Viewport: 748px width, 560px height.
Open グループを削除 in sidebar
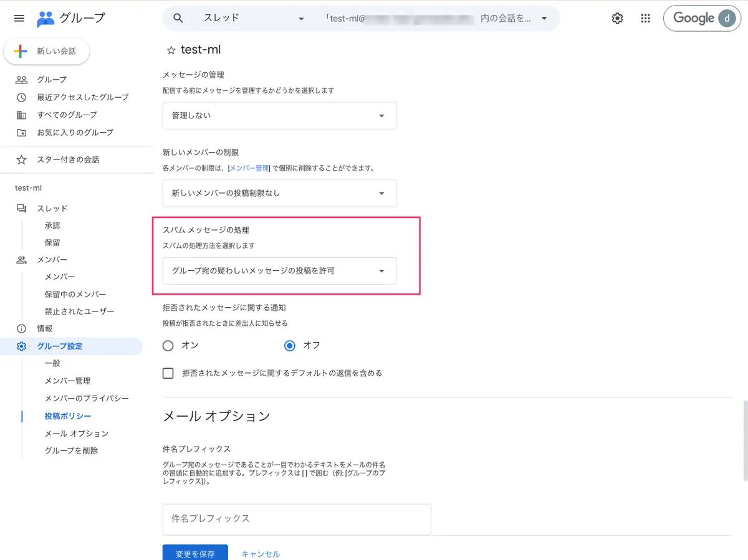point(71,450)
